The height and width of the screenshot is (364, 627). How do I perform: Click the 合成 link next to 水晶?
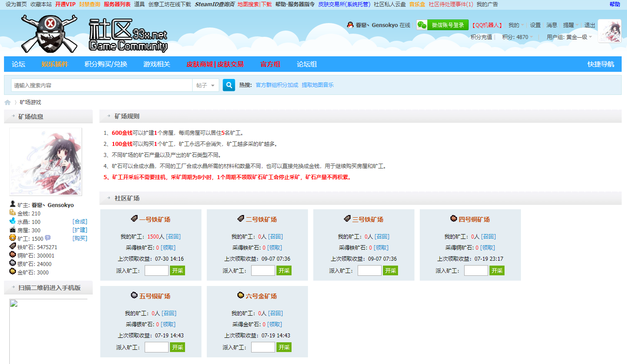click(80, 221)
